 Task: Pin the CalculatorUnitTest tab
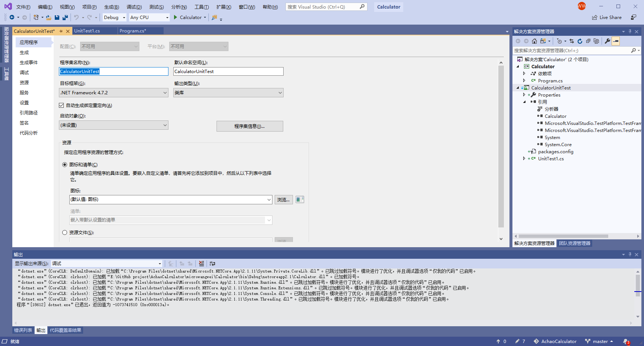tap(61, 31)
